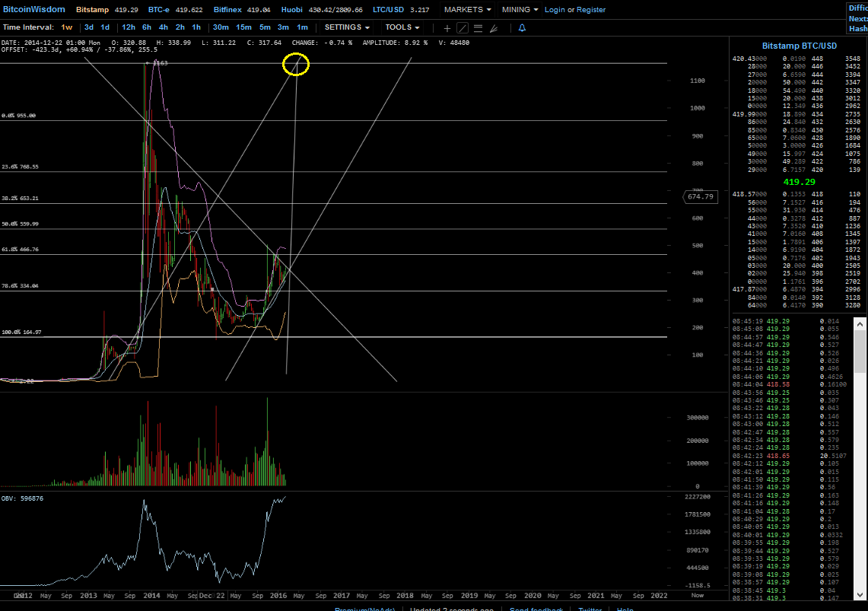Expand the SETTINGS dropdown

click(347, 27)
